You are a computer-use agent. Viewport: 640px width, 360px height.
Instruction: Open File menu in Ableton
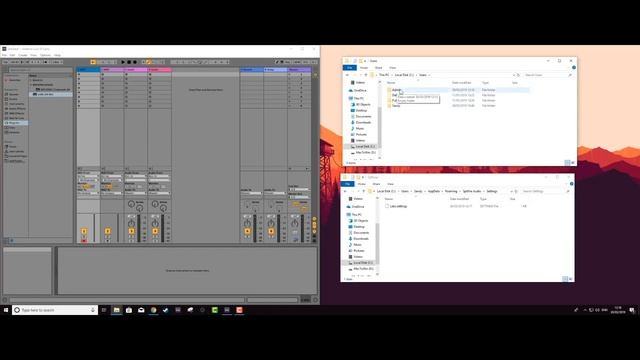[x=4, y=55]
